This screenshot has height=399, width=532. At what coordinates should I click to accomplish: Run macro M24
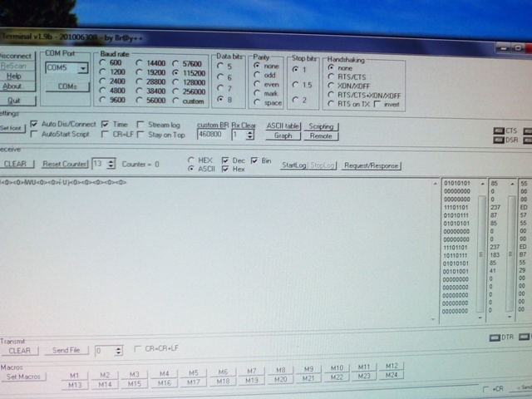392,375
